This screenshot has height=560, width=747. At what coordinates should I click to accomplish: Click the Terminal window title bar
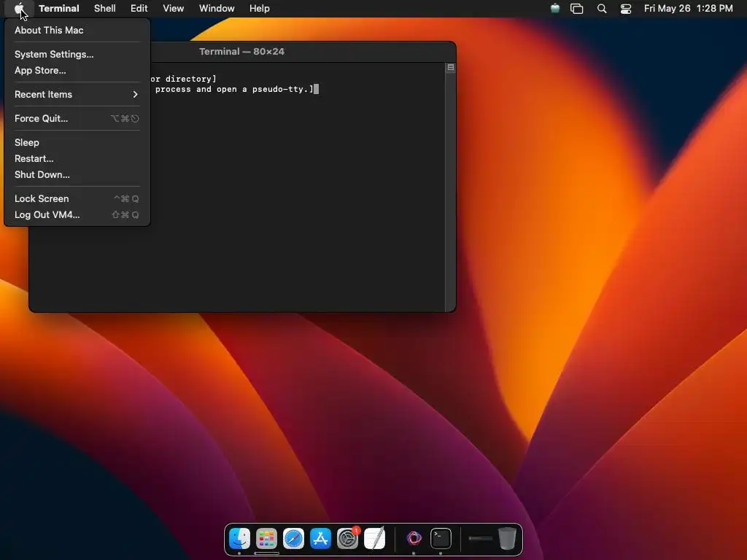[242, 52]
